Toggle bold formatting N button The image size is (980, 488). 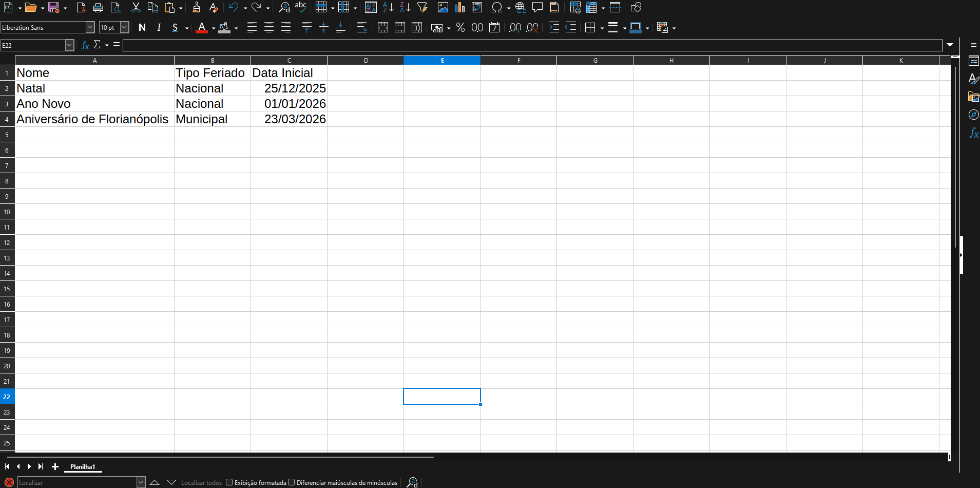142,28
